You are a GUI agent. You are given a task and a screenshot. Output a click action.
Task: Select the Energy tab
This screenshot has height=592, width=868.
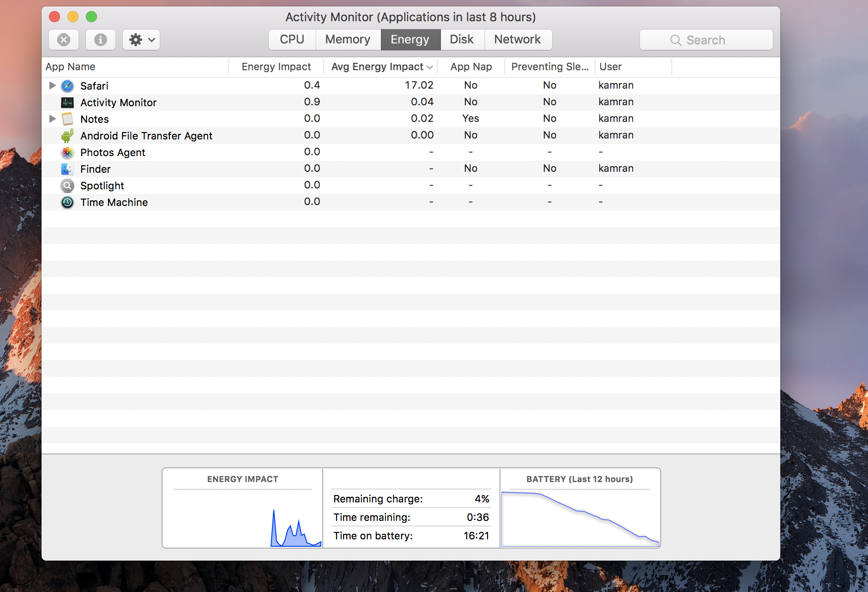click(x=410, y=40)
